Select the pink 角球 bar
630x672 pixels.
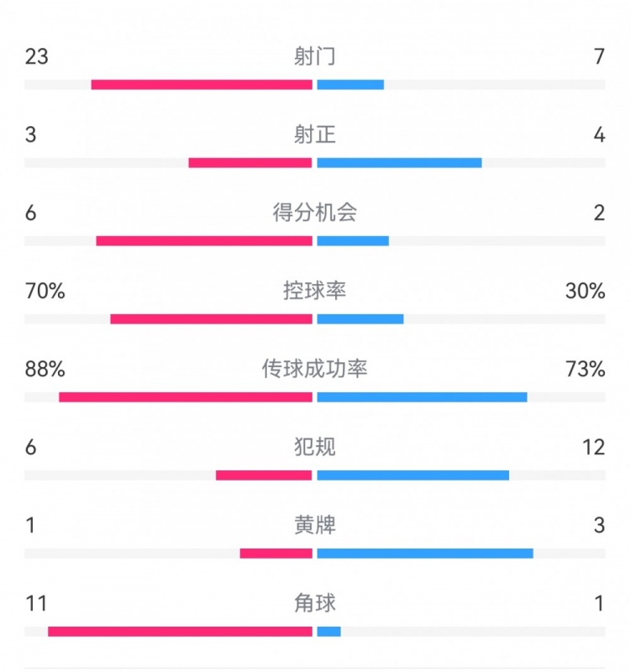(x=180, y=632)
